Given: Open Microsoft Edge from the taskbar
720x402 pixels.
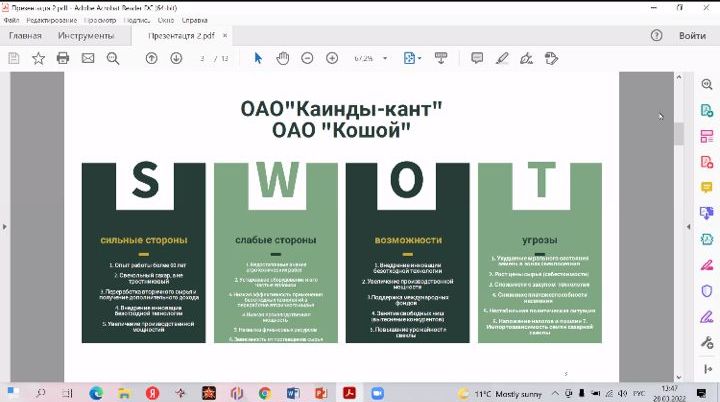Looking at the screenshot, I should 96,393.
